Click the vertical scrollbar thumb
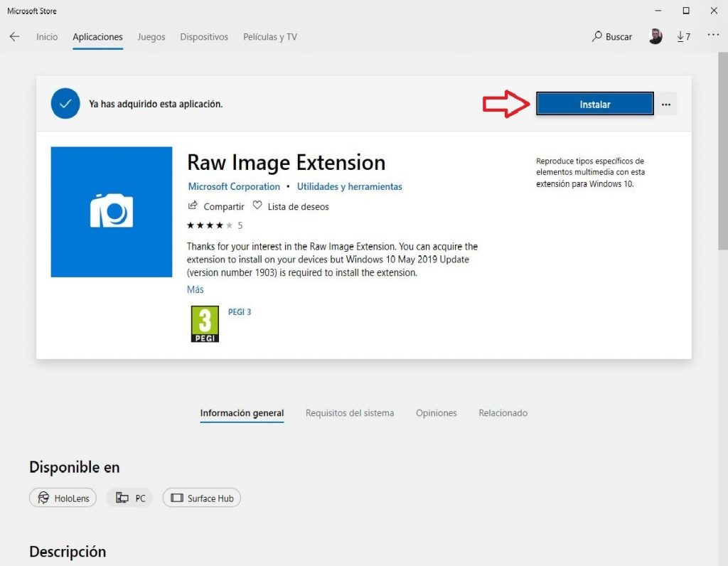 [x=723, y=151]
